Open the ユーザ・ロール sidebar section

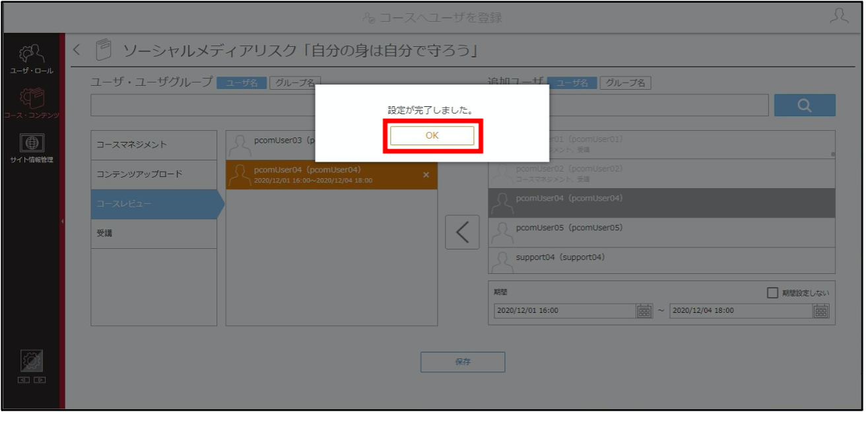point(32,59)
